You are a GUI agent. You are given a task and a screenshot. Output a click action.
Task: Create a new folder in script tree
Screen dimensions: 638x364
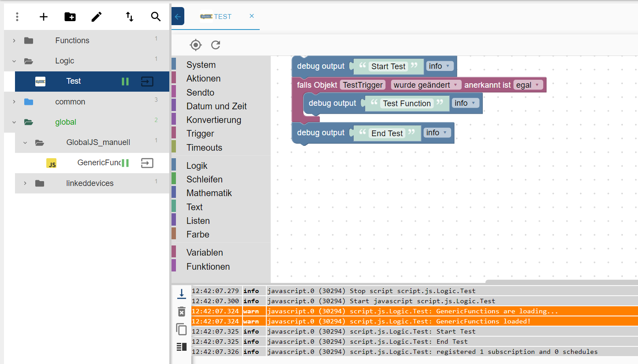(70, 17)
